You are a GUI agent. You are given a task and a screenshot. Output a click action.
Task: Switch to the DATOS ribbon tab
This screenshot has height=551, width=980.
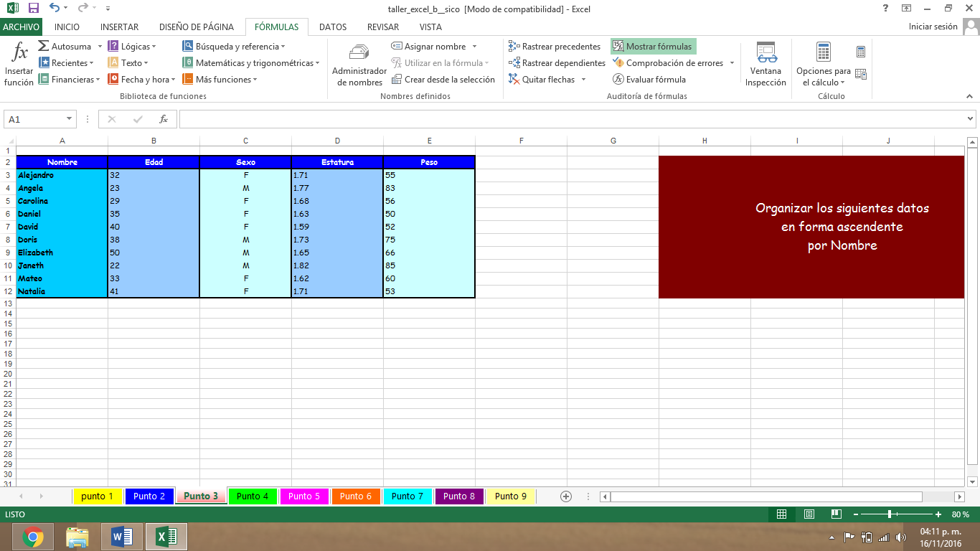click(x=332, y=27)
